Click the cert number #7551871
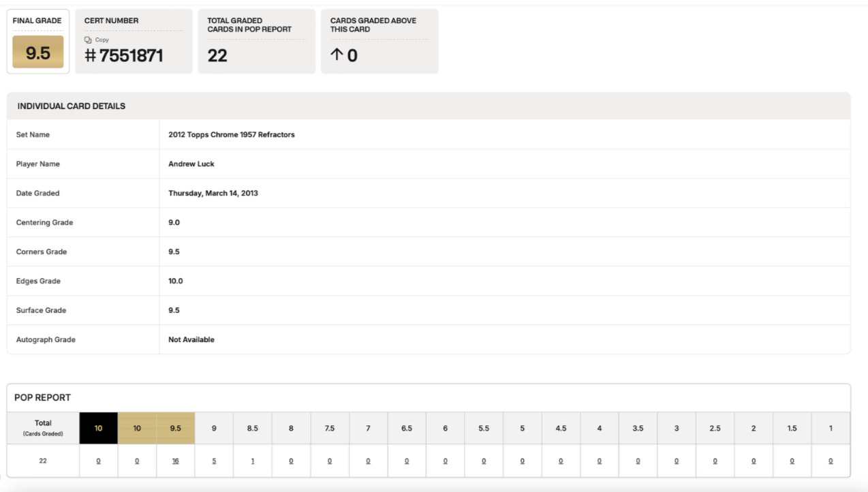The height and width of the screenshot is (492, 868). [x=124, y=56]
